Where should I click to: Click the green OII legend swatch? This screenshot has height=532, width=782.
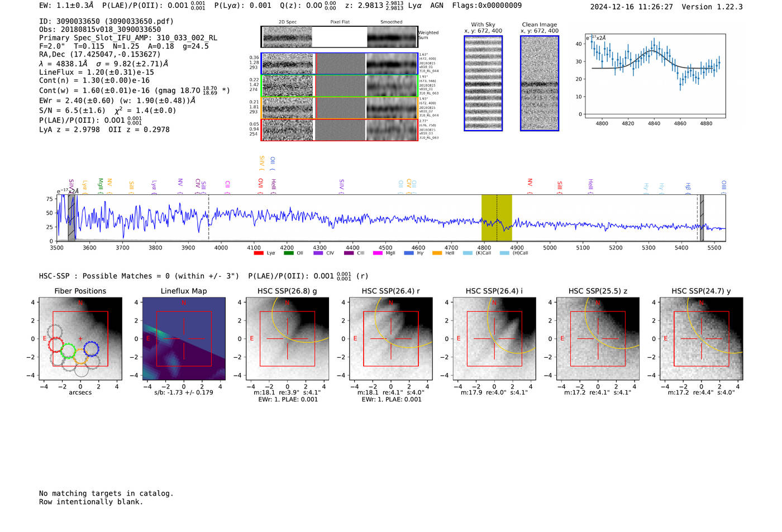pos(288,253)
